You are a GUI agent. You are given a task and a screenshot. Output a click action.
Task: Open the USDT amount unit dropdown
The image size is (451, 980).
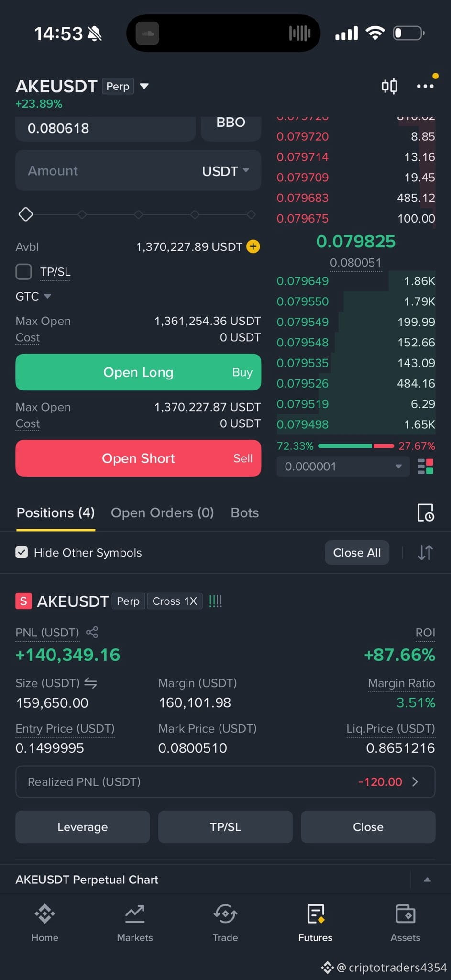click(225, 171)
